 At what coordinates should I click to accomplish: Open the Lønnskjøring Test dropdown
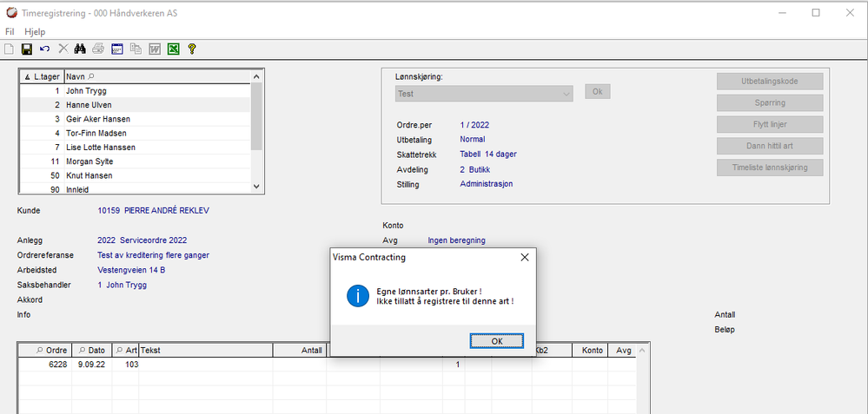pos(484,94)
